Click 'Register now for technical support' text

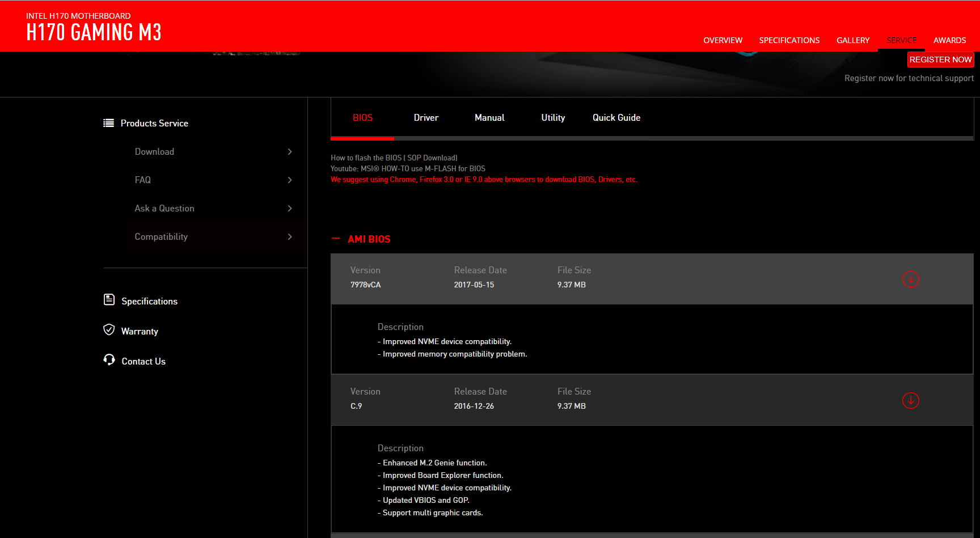909,78
